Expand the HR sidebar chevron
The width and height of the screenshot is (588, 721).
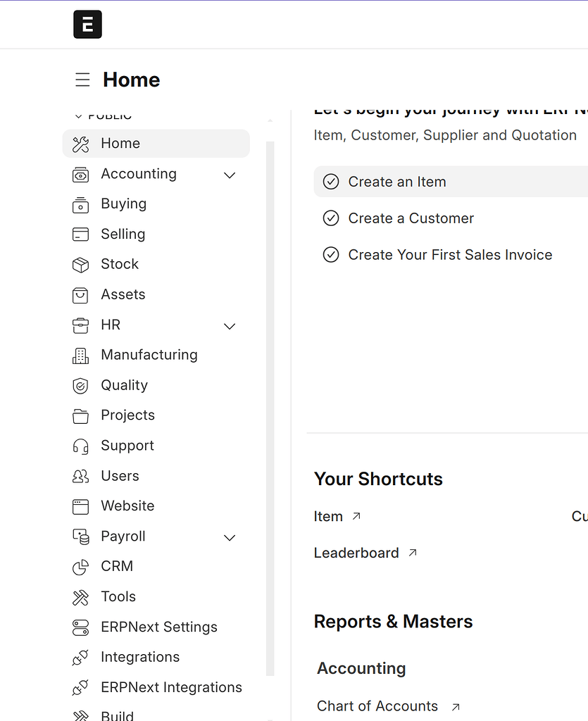point(230,326)
